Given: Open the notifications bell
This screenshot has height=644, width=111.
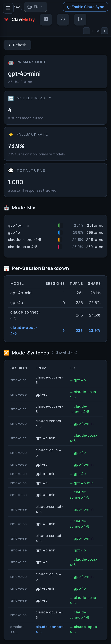Looking at the screenshot, I should click(x=63, y=19).
